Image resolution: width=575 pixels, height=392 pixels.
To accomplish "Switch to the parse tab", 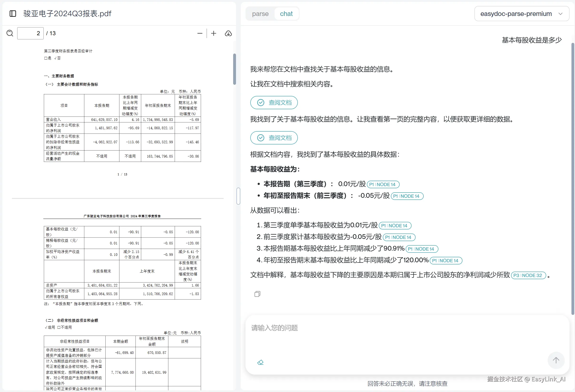I will (x=260, y=14).
